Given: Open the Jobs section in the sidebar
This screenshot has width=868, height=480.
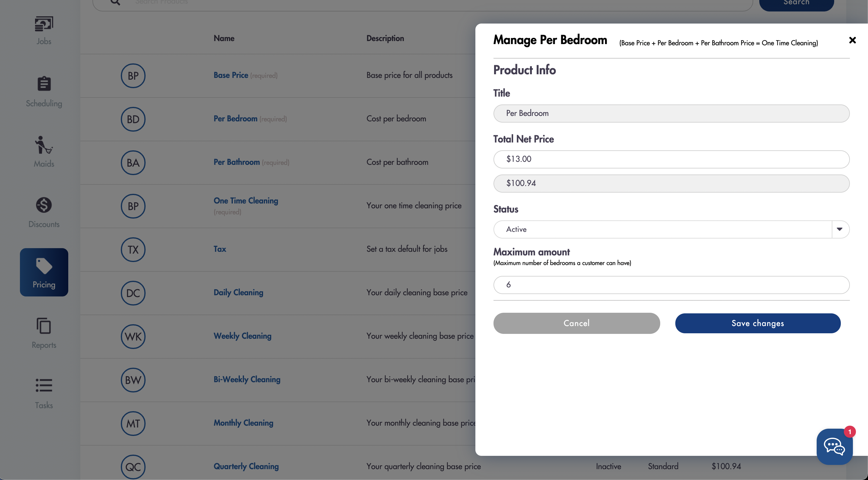Looking at the screenshot, I should tap(44, 31).
